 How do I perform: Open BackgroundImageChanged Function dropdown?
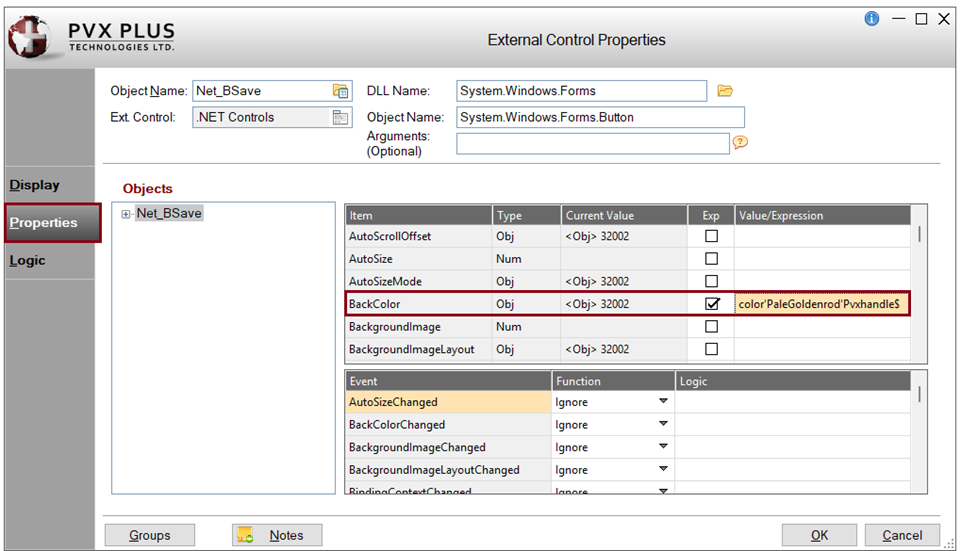tap(662, 447)
